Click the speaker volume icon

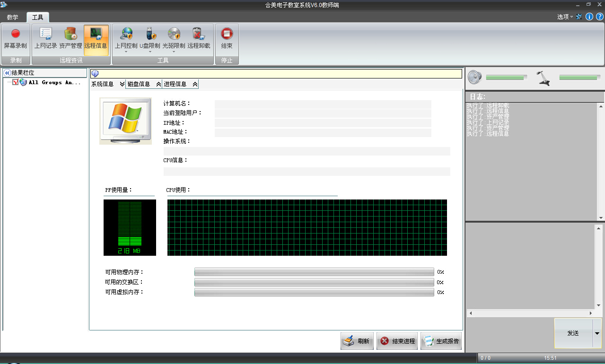[x=474, y=77]
